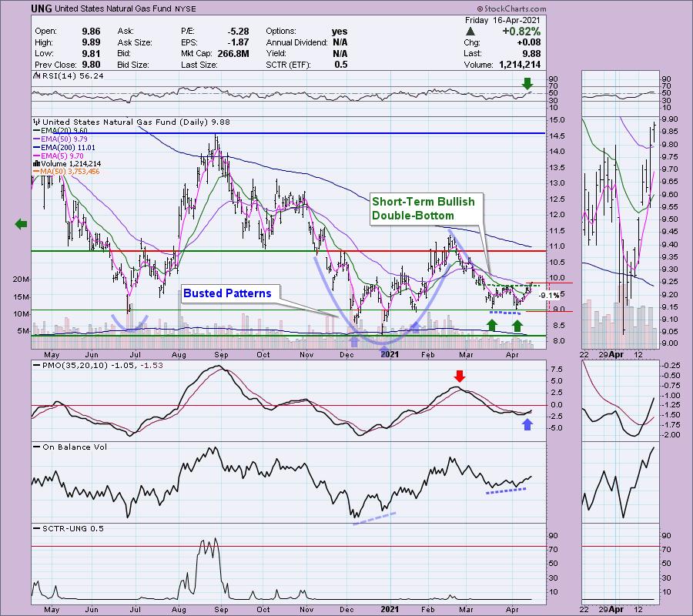Click the Short-Term Bullish Double-Bottom annotation
The height and width of the screenshot is (616, 693).
(x=423, y=208)
